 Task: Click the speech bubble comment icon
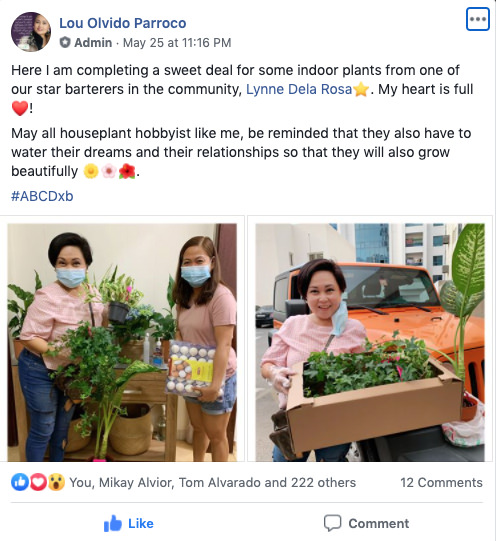pyautogui.click(x=333, y=523)
